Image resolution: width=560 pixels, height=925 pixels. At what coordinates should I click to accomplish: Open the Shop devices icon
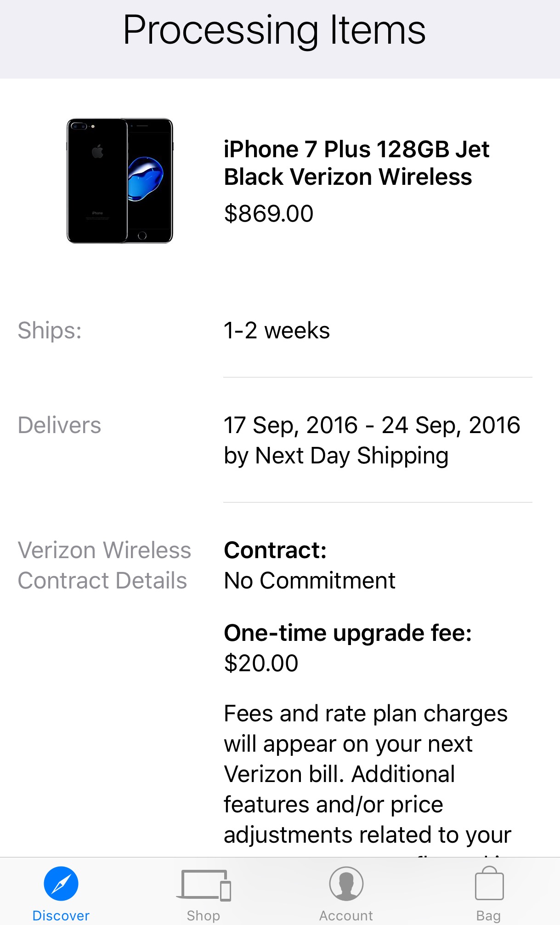204,884
